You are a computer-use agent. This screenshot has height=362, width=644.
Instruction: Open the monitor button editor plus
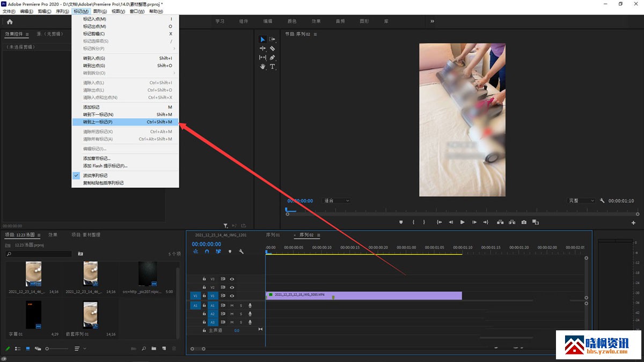633,223
